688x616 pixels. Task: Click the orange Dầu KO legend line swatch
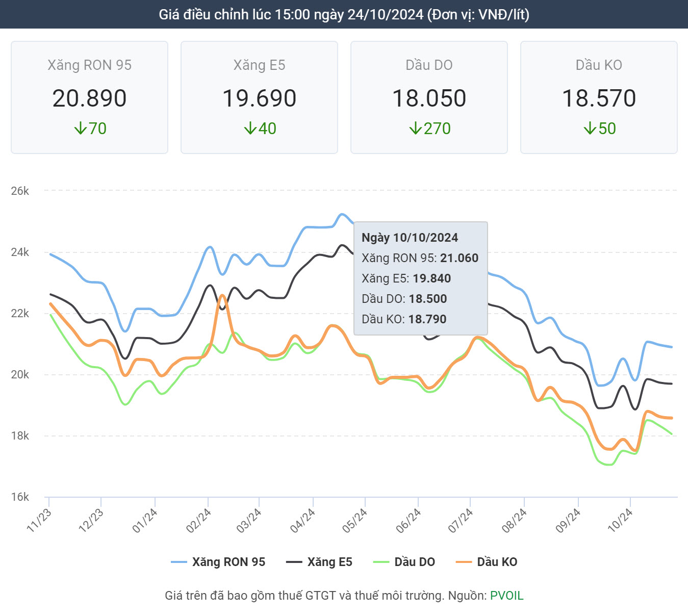point(464,562)
